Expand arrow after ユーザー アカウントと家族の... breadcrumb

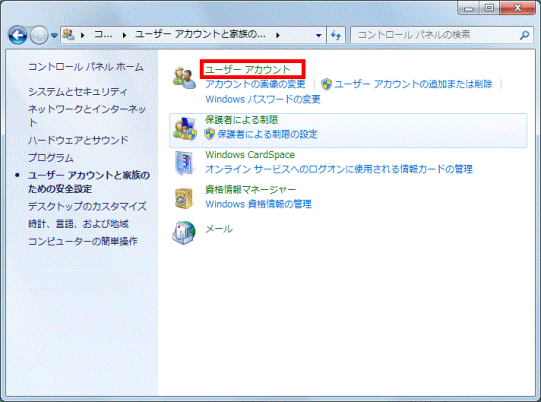278,35
